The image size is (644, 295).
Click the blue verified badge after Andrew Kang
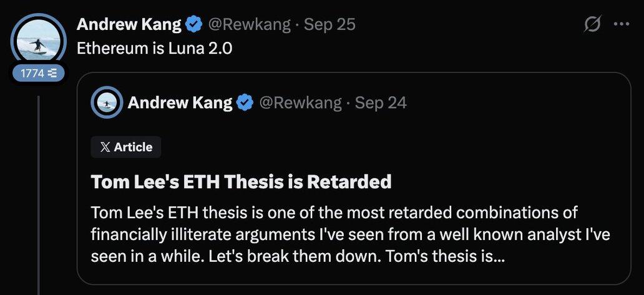pos(194,24)
